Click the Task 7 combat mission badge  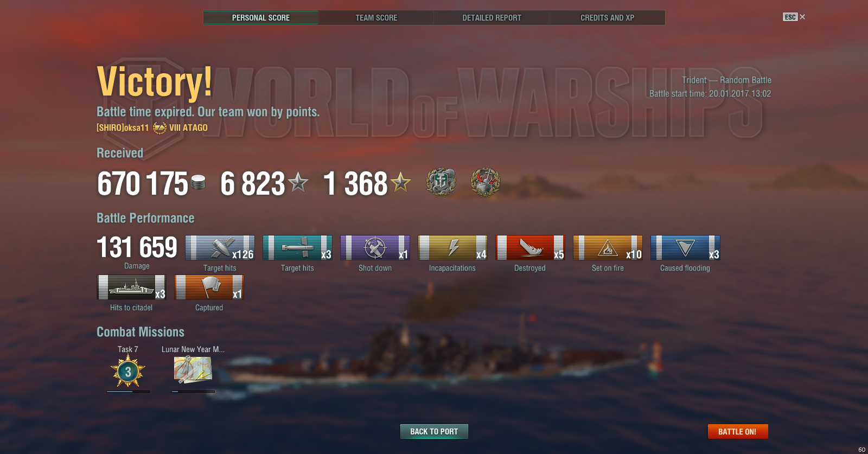128,372
